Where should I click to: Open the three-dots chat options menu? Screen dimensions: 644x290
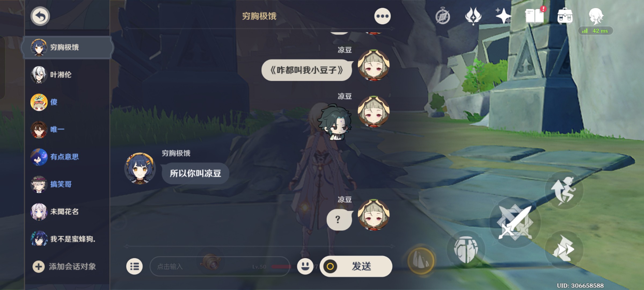[x=382, y=16]
